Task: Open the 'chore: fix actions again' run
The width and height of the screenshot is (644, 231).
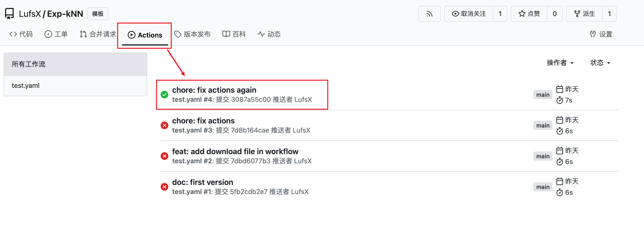Action: [x=214, y=90]
